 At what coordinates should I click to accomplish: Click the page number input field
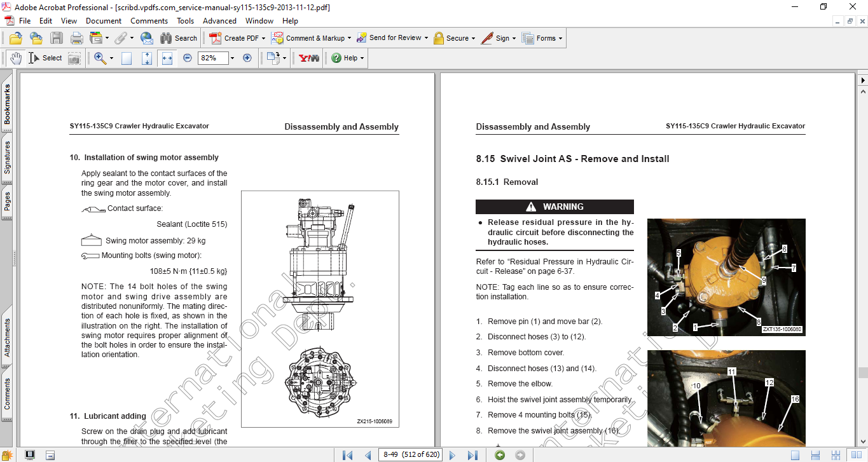(x=411, y=455)
